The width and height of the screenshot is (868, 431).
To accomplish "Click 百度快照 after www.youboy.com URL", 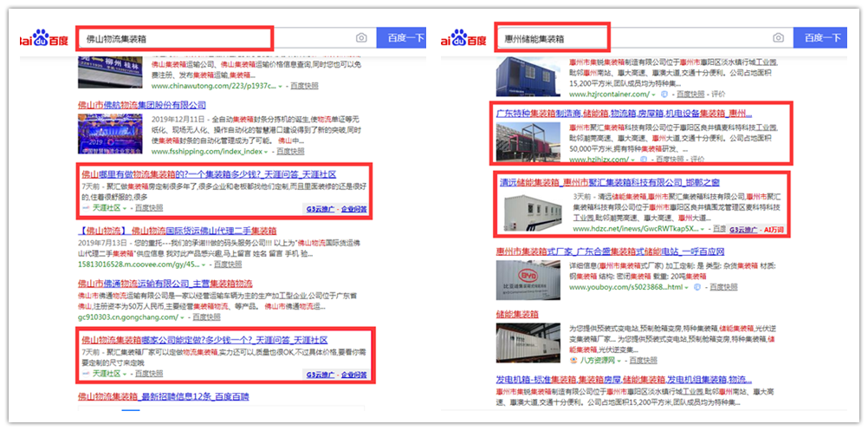I will [x=723, y=287].
